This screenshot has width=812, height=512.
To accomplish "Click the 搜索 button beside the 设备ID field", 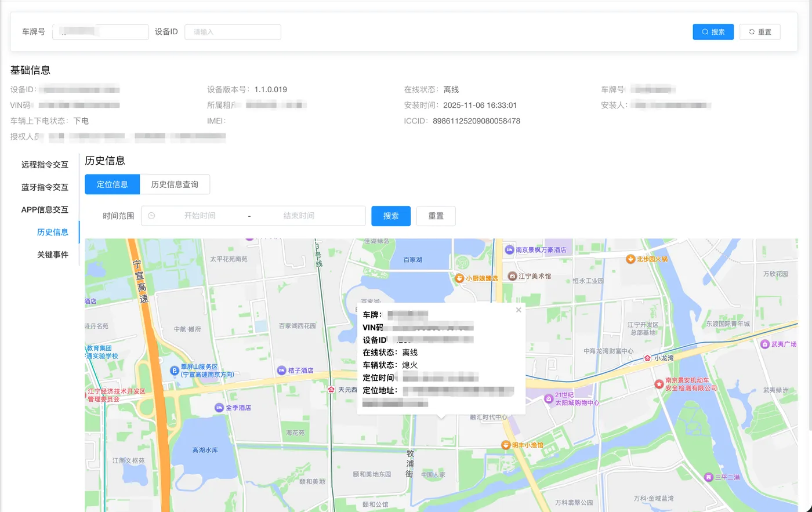I will 713,32.
